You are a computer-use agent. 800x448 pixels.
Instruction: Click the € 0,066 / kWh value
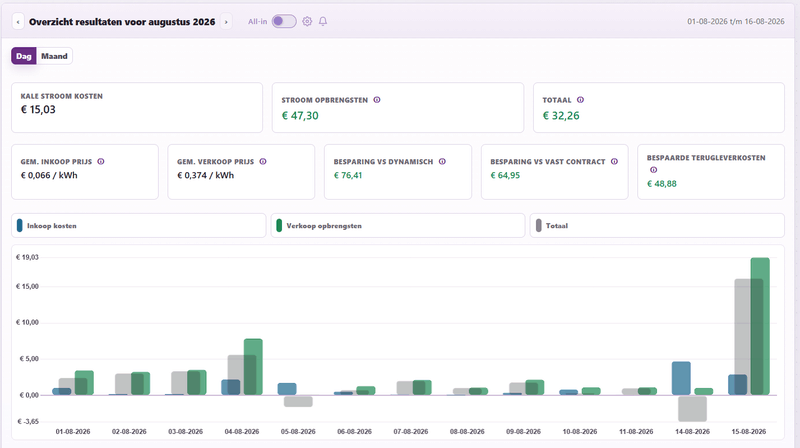[x=49, y=176]
